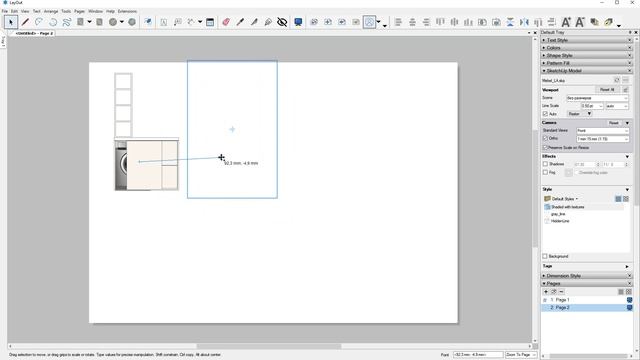Select the Split tool
The height and width of the screenshot is (360, 640).
coord(254,22)
